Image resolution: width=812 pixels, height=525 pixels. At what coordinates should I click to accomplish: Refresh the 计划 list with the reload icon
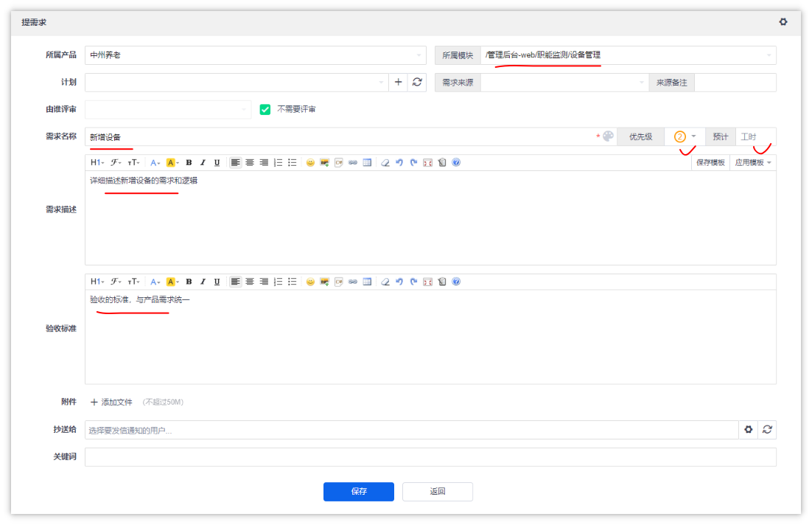point(417,82)
